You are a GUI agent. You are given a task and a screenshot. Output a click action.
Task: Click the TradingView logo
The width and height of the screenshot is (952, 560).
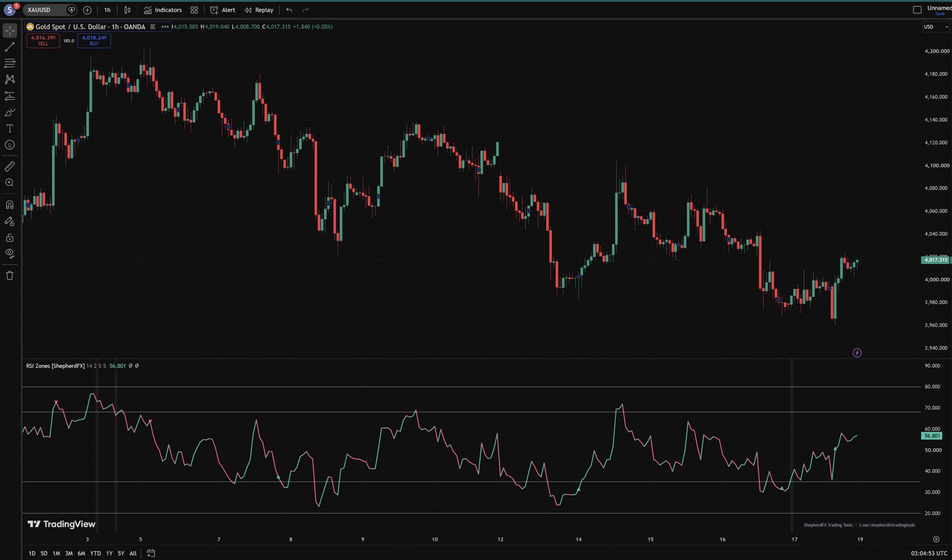pyautogui.click(x=62, y=524)
